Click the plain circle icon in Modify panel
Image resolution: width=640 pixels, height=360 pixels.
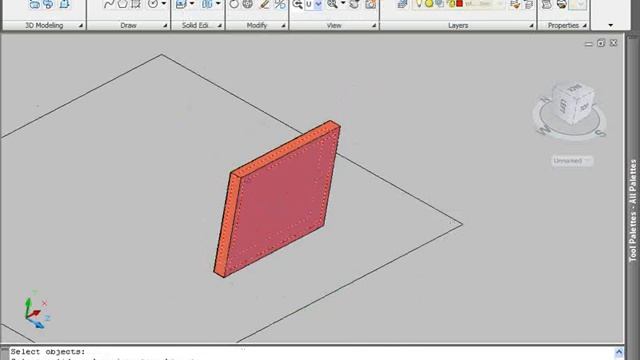[234, 4]
